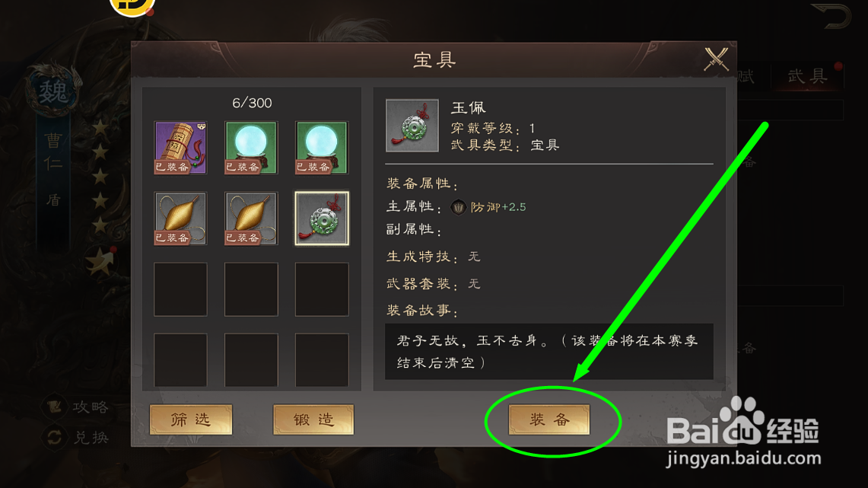Click the 筛选 filter button
Screen dimensions: 868x488
point(191,419)
